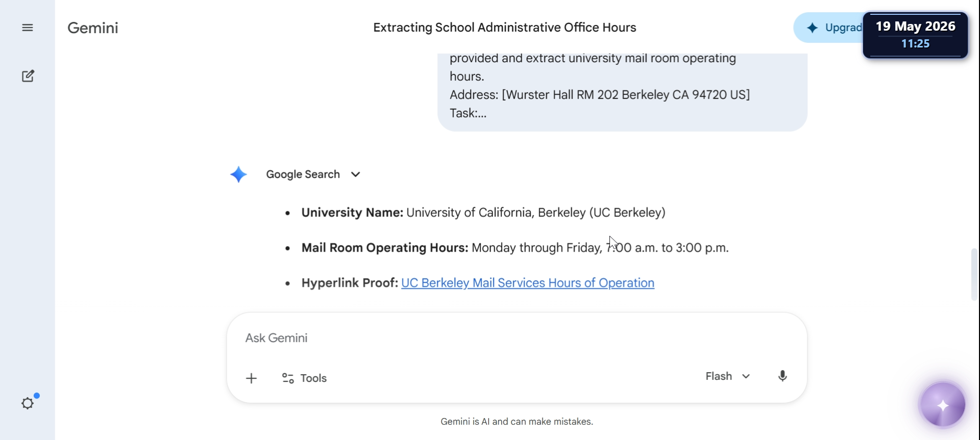Click the plus icon to add files
This screenshot has width=980, height=440.
point(251,378)
